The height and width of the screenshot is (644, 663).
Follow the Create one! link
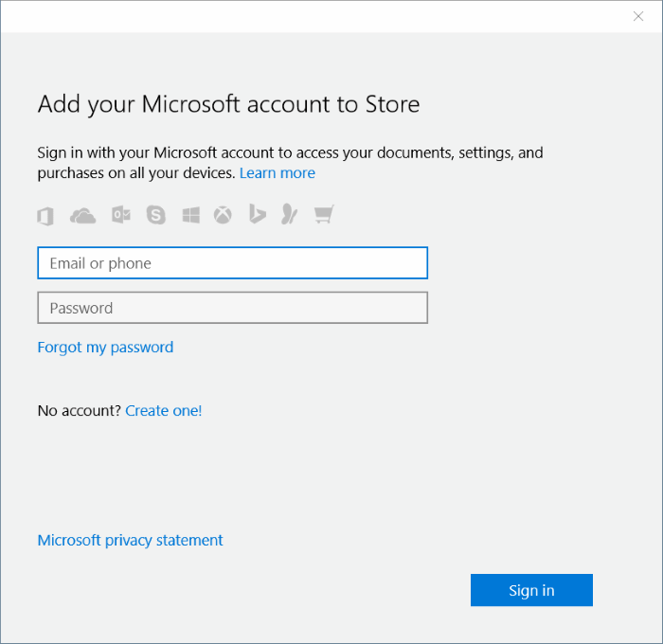tap(164, 411)
